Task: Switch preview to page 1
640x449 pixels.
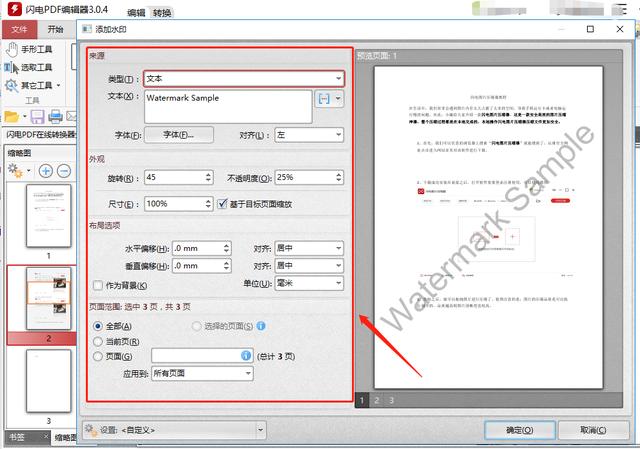Action: (x=362, y=400)
